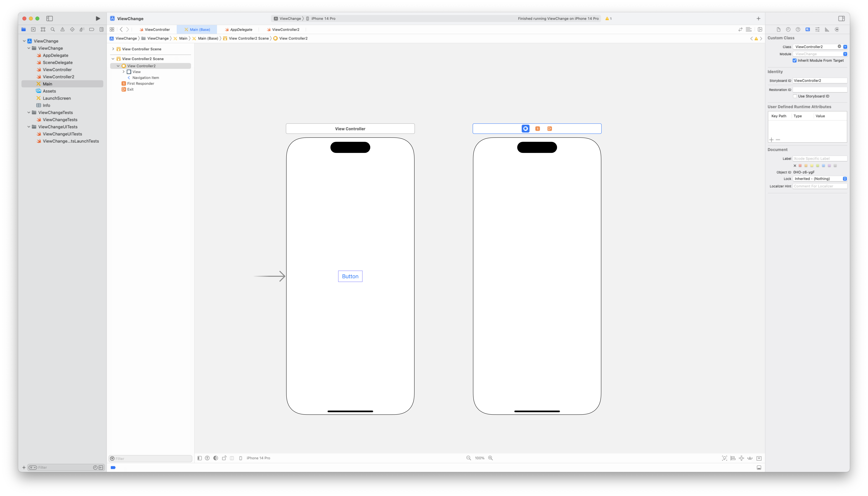
Task: Select Main (Base) editor tab
Action: (197, 30)
